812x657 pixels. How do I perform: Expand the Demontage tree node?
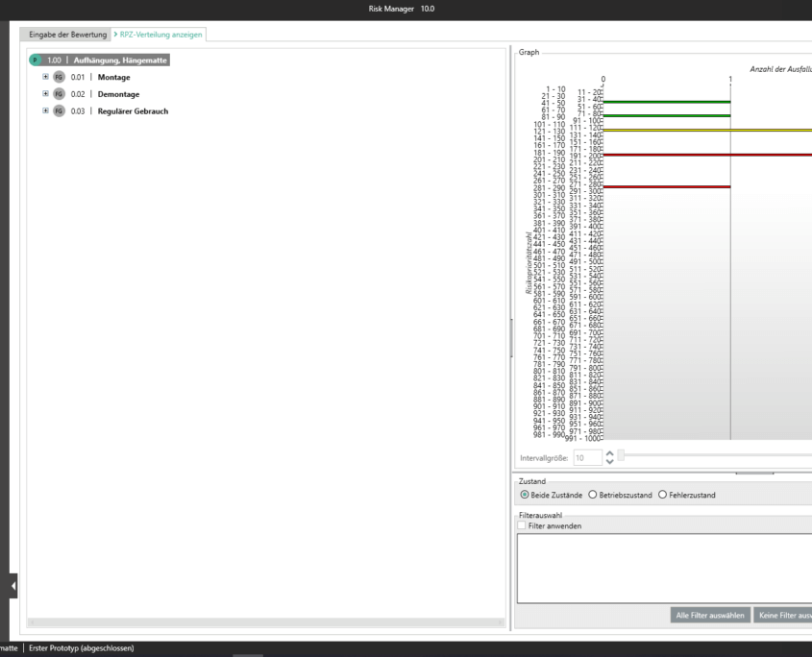click(x=45, y=94)
